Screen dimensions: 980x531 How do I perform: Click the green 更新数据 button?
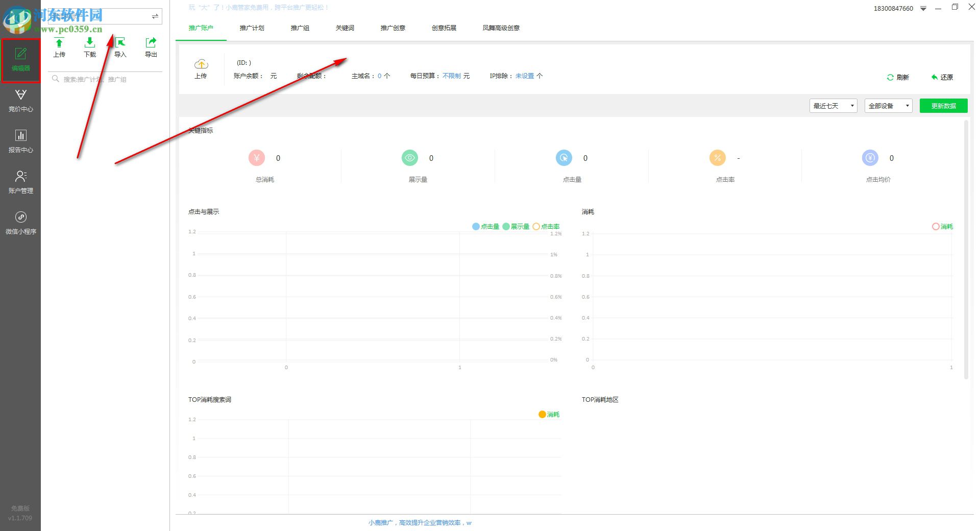coord(944,106)
